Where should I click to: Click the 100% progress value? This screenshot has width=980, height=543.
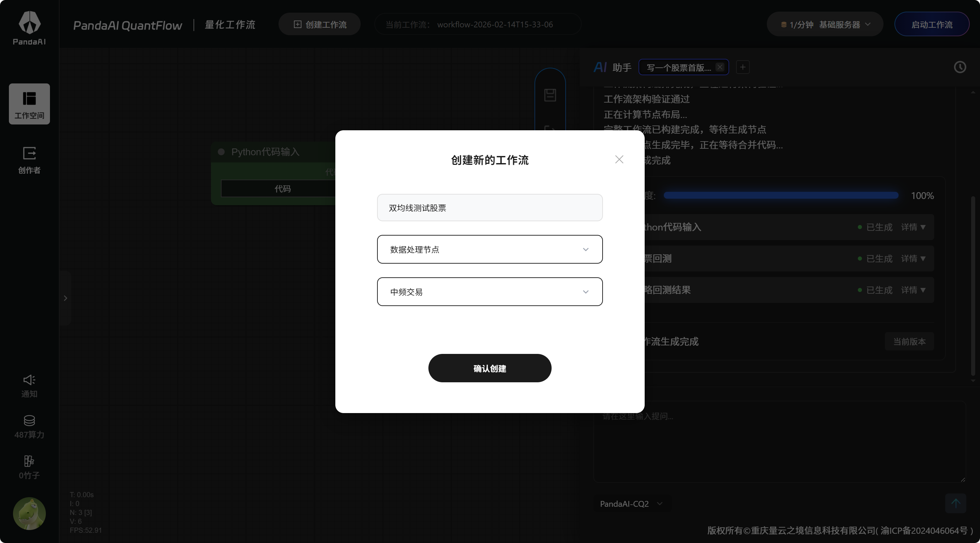point(922,196)
